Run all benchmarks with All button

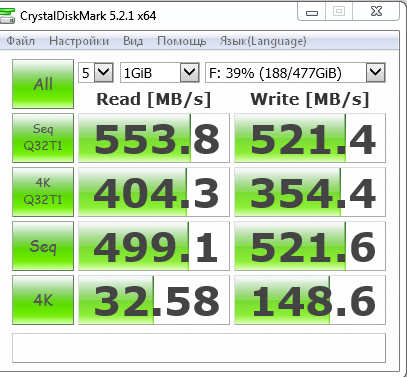click(x=43, y=84)
